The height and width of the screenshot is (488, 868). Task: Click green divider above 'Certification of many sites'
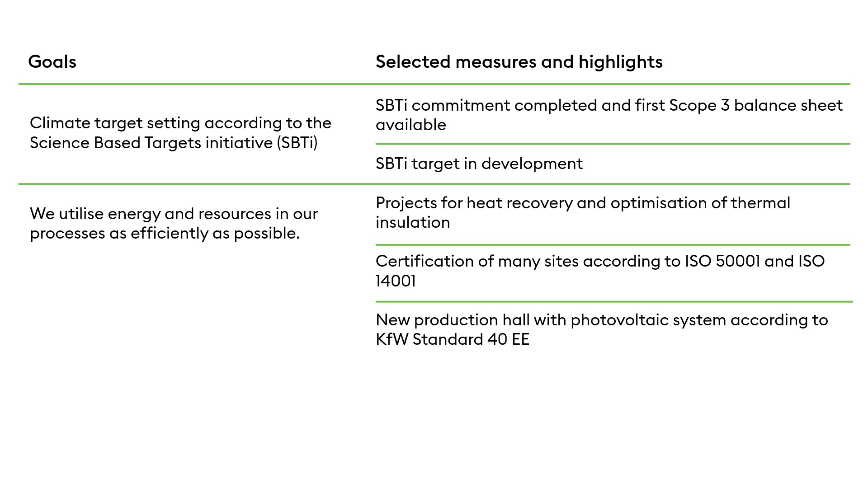coord(613,245)
